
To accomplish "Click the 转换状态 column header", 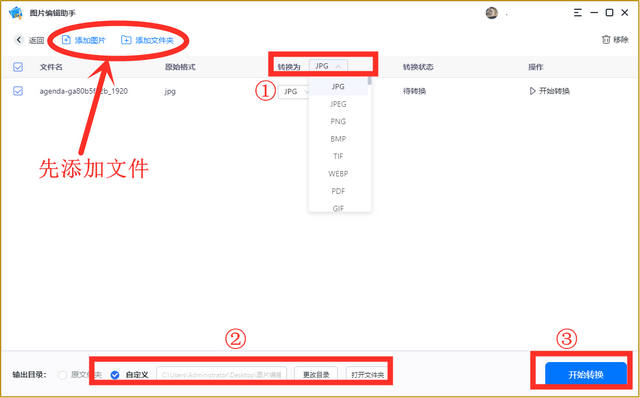I will (x=418, y=67).
